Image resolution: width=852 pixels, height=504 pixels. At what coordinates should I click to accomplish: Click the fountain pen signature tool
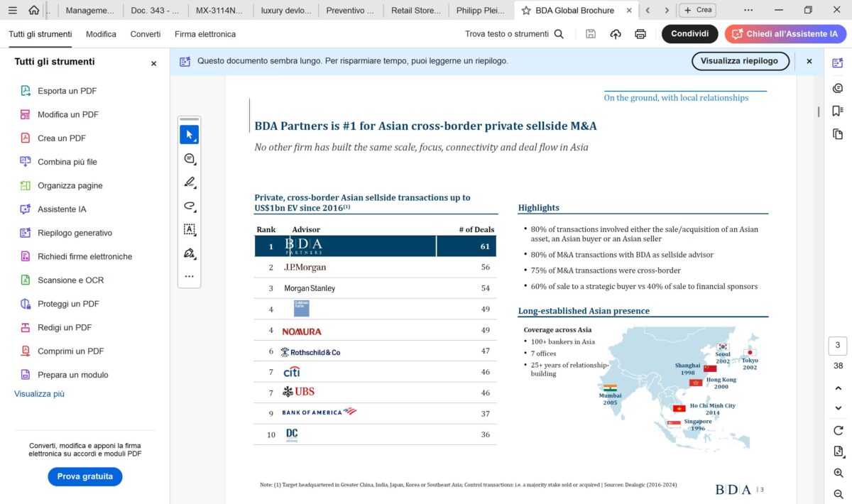[189, 253]
